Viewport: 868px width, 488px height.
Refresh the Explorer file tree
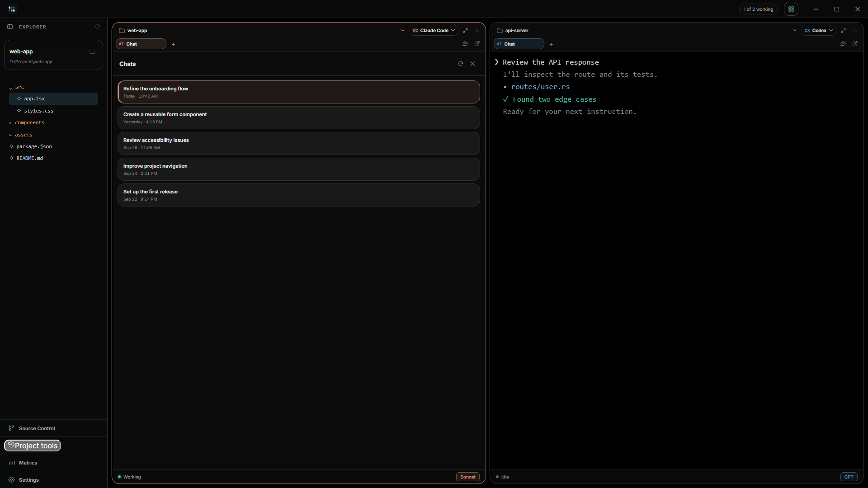click(98, 27)
